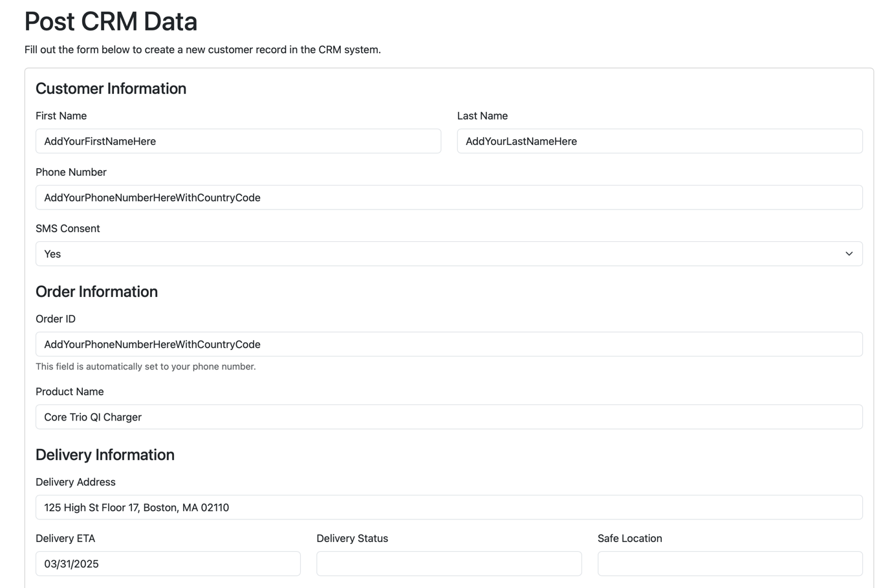Click the "Last Name" label text
The width and height of the screenshot is (892, 588).
pyautogui.click(x=482, y=116)
